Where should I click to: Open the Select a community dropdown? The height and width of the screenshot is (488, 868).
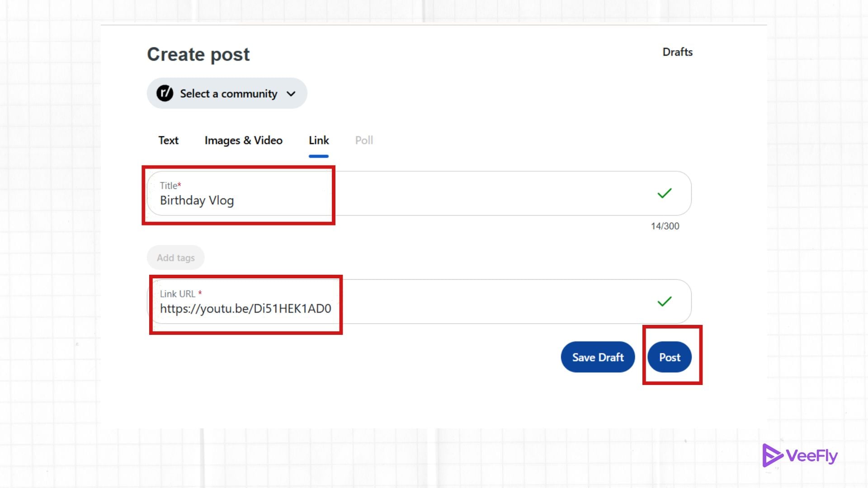226,94
